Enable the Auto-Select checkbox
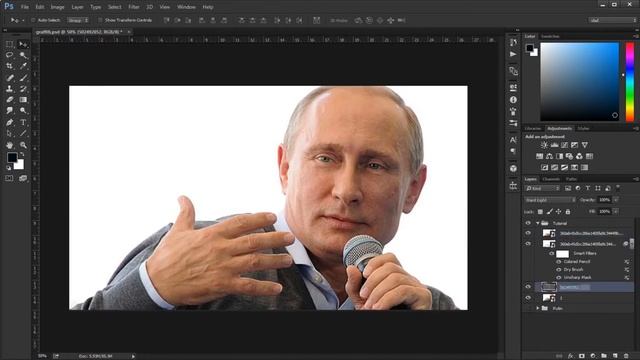The image size is (640, 360). click(x=33, y=20)
